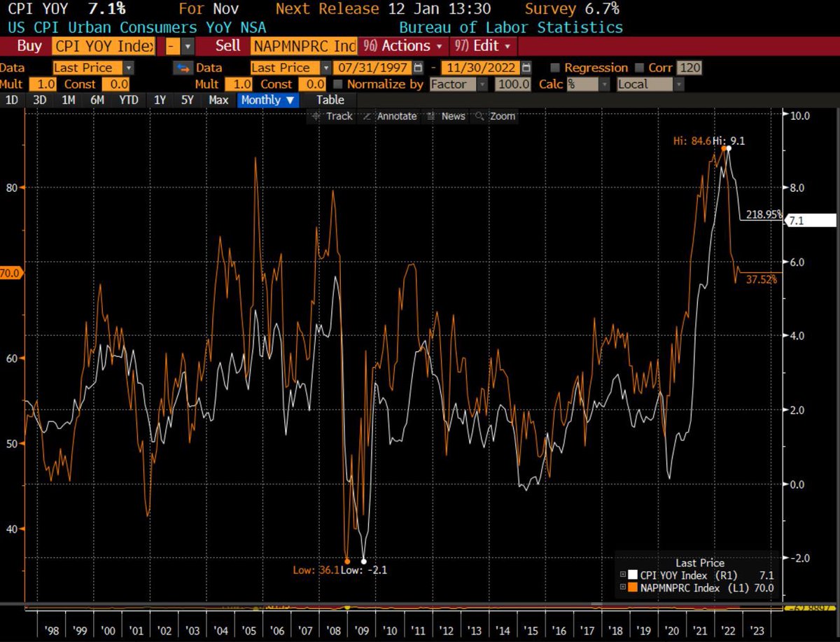Image resolution: width=840 pixels, height=642 pixels.
Task: Select the 1D range tab
Action: (x=12, y=100)
